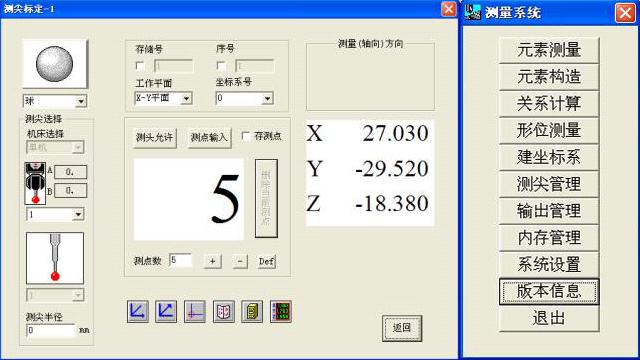Viewport: 640px width, 360px height.
Task: Click the crosshair origin icon
Action: (x=195, y=312)
